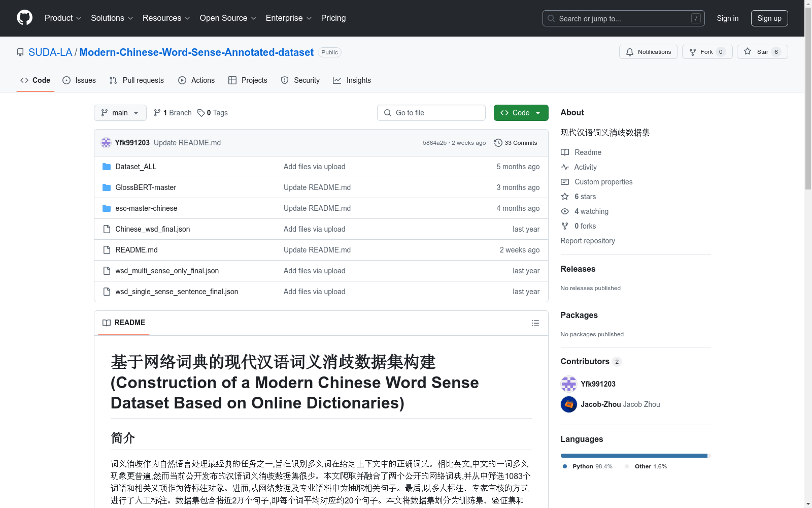Open the main branch dropdown

point(120,113)
